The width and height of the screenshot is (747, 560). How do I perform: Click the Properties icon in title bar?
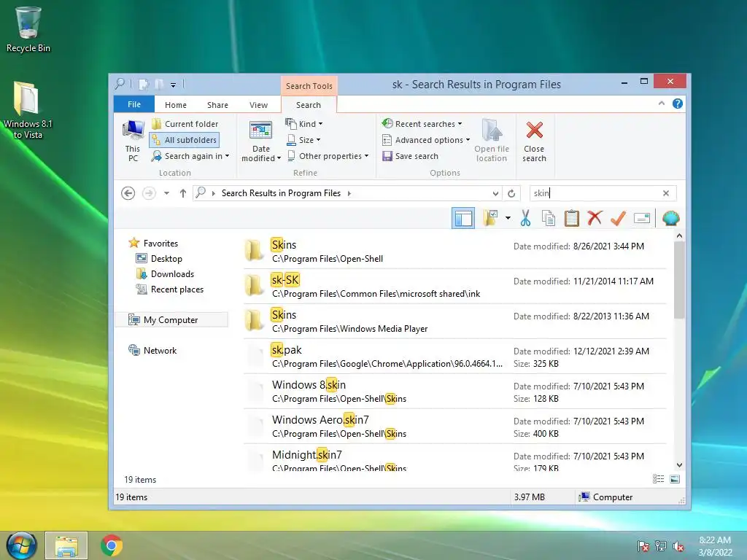click(144, 85)
